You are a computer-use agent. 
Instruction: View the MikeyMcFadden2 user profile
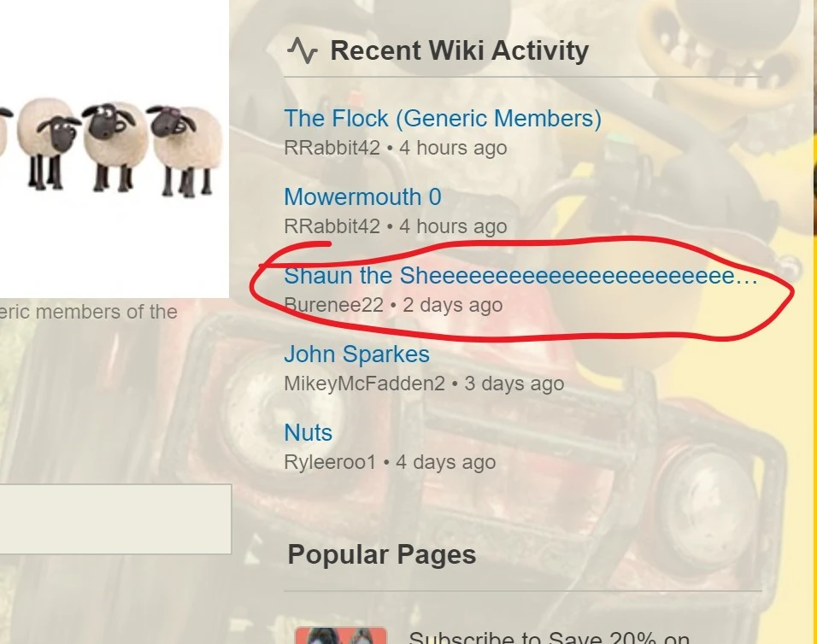(x=364, y=383)
